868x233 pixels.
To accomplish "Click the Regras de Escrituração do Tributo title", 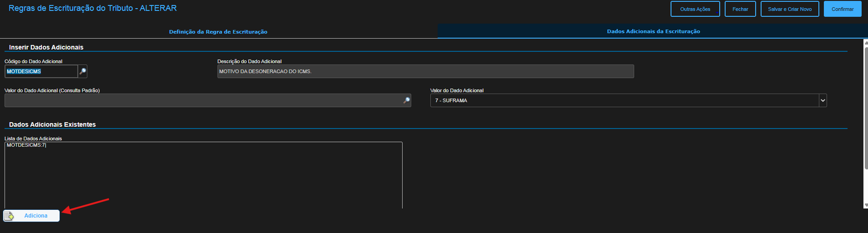I will click(x=92, y=8).
